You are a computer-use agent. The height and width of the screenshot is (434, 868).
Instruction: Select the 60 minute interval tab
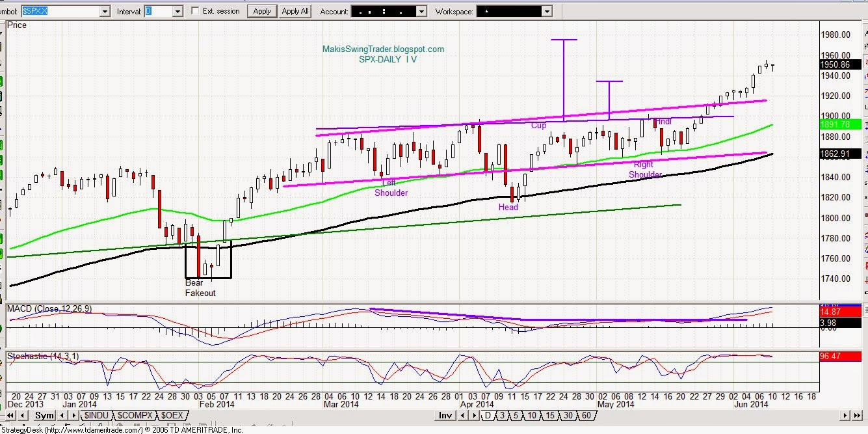[586, 415]
